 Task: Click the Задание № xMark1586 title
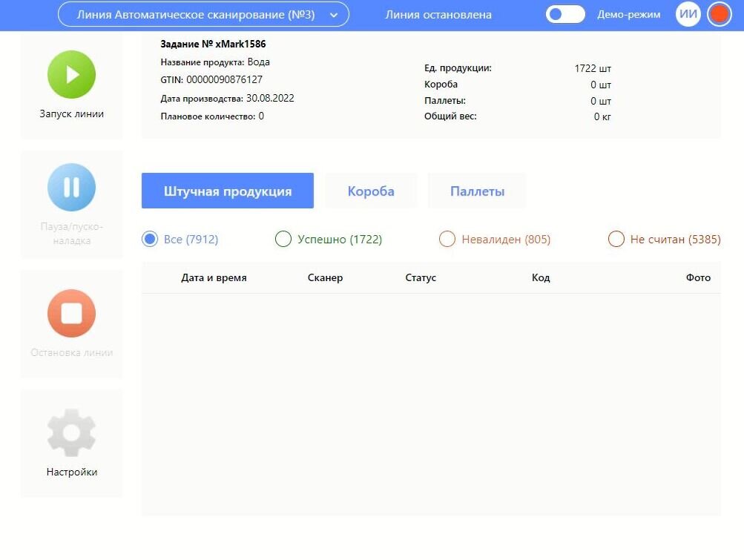point(213,45)
